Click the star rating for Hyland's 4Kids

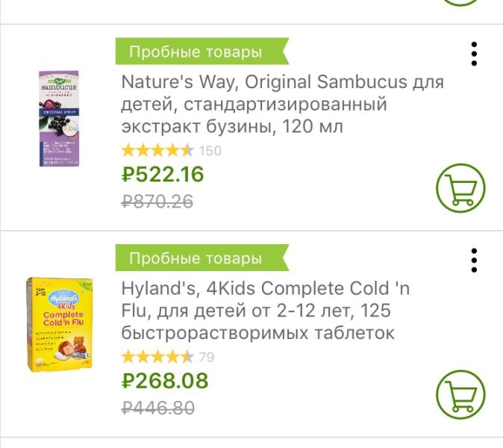pyautogui.click(x=157, y=357)
